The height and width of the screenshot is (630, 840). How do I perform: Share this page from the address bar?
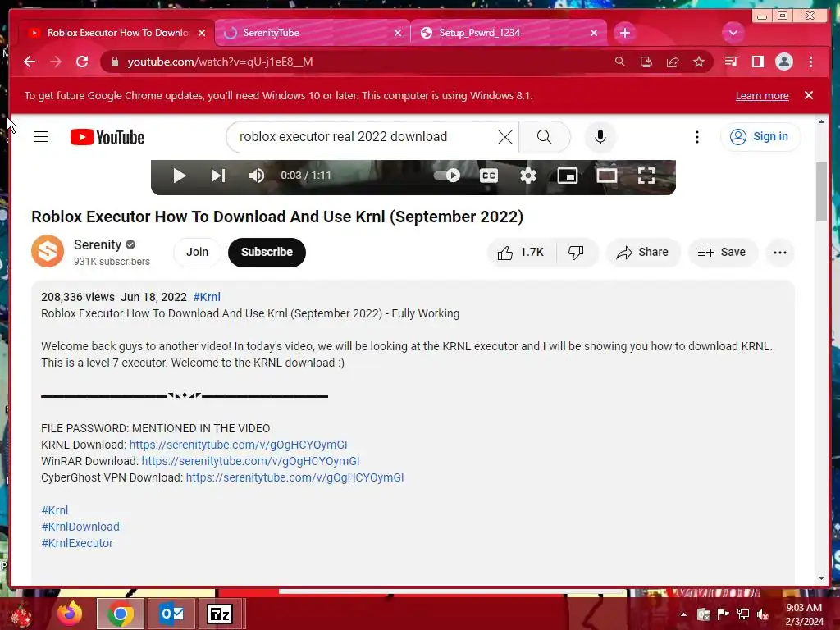click(x=673, y=62)
